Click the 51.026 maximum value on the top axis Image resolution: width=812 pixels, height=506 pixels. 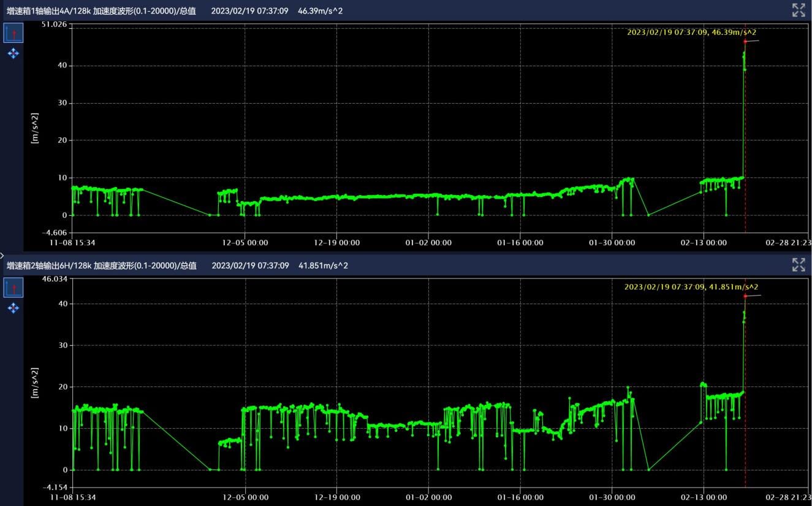55,25
